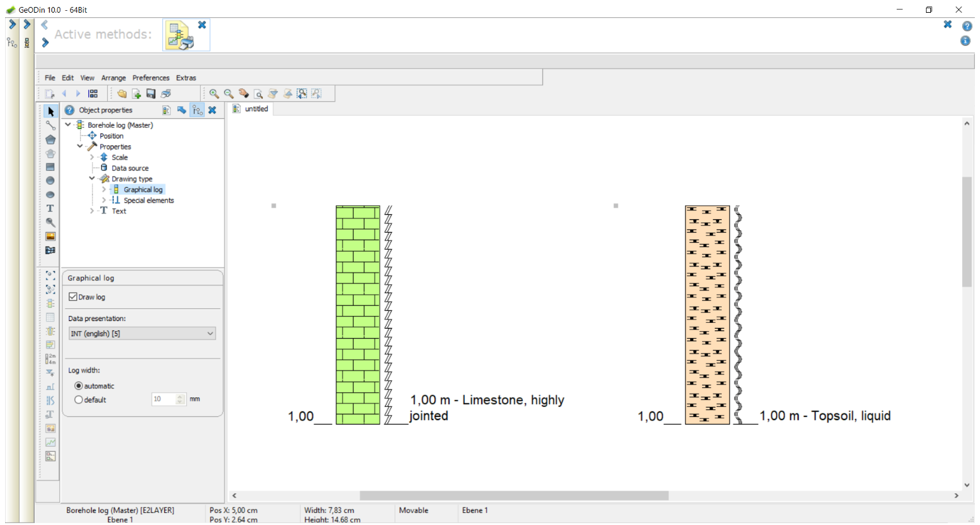Select the hand pan tool
This screenshot has height=525, width=980.
point(244,93)
